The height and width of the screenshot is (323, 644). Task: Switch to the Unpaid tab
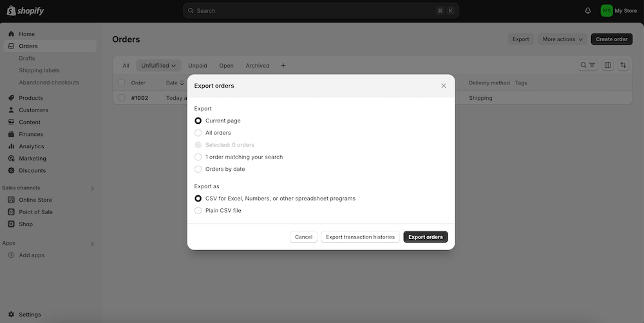[198, 65]
